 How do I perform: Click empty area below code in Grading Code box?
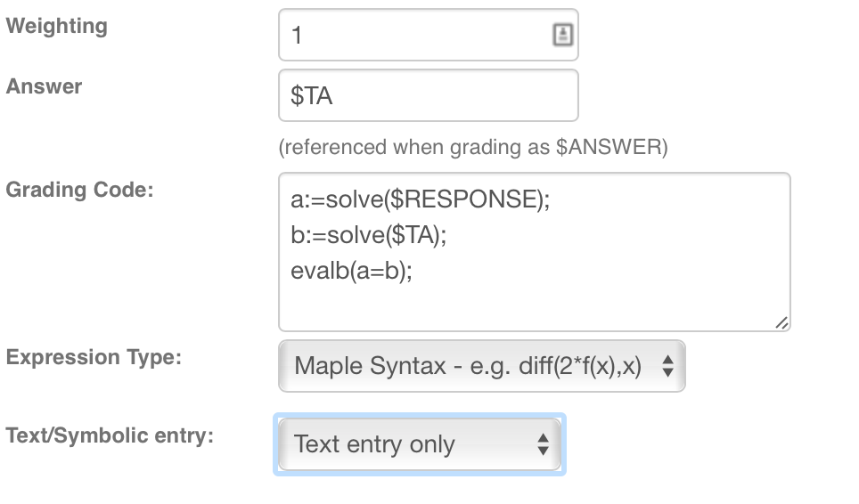point(534,306)
